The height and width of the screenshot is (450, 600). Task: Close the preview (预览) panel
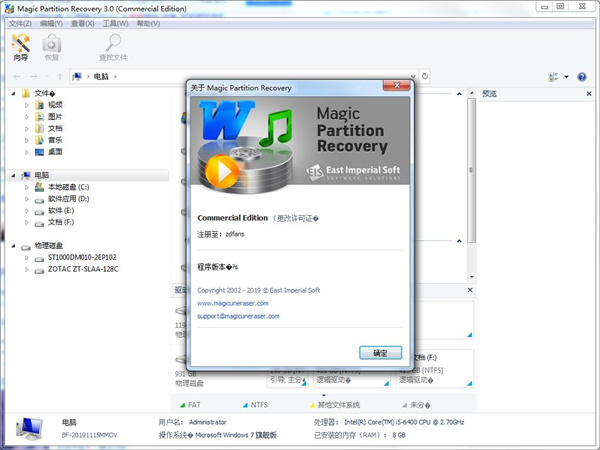point(589,94)
